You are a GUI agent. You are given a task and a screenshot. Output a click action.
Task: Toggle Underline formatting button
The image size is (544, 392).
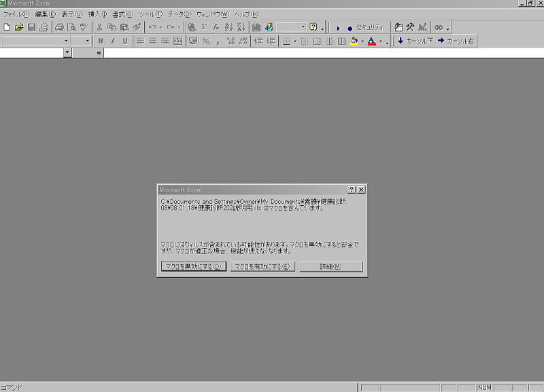click(125, 41)
